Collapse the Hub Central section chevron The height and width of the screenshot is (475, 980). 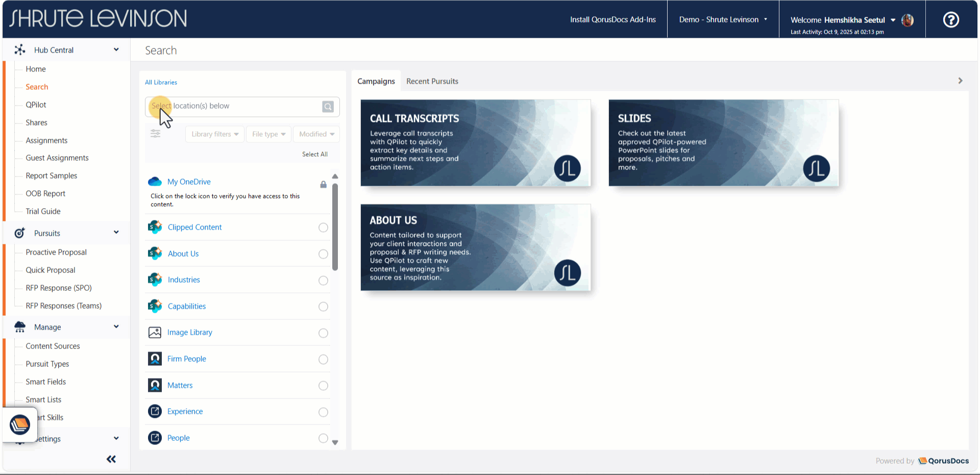point(116,49)
